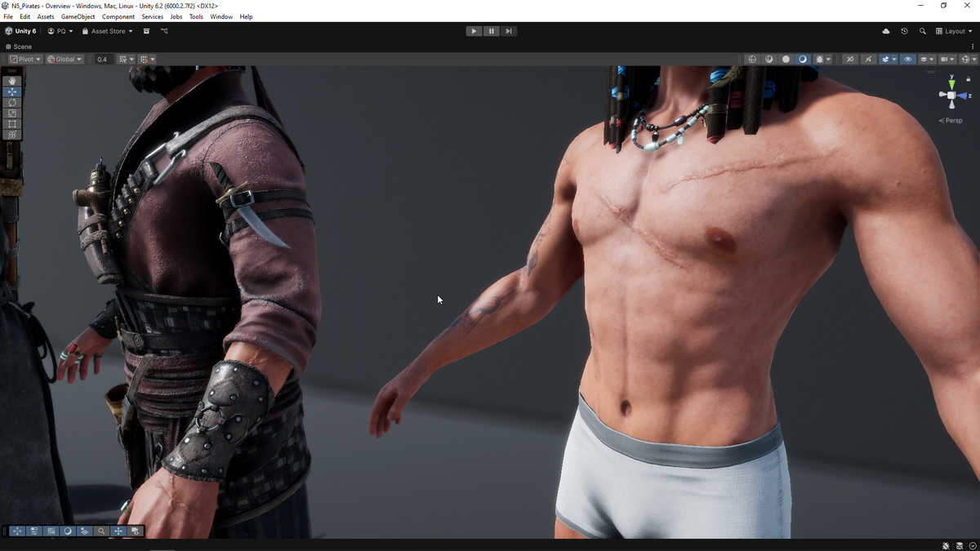Select the Hand view tool
This screenshot has width=980, height=551.
click(11, 81)
